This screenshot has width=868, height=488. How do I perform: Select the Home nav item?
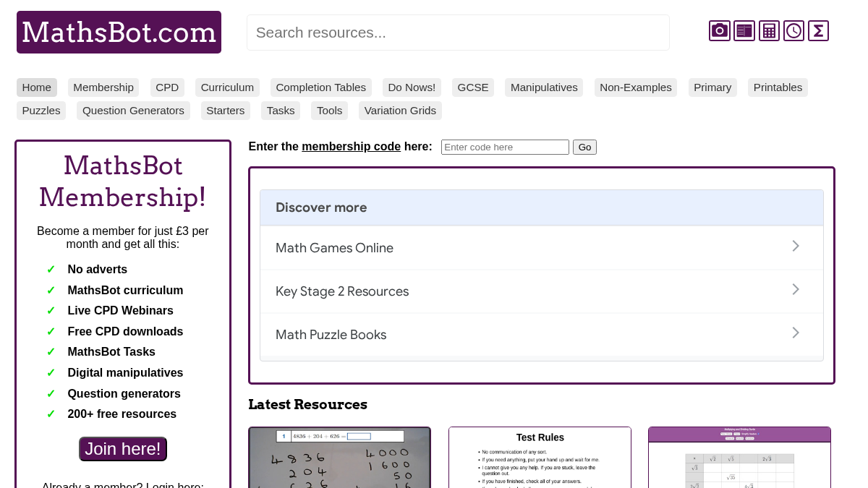37,87
